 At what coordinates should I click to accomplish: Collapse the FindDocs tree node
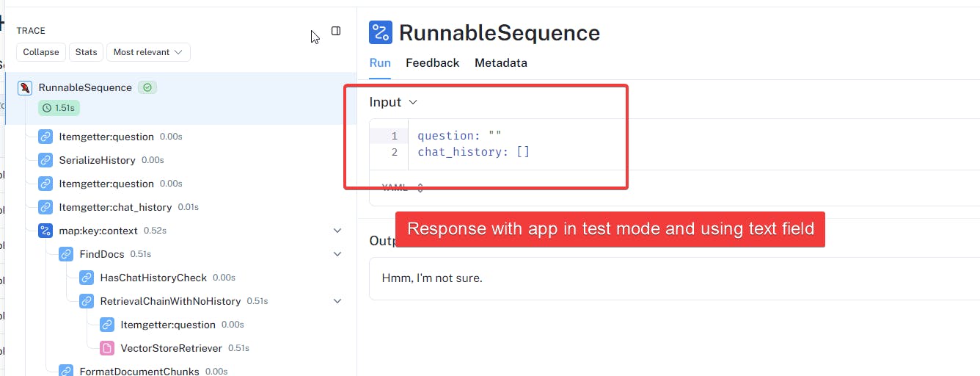pos(337,254)
